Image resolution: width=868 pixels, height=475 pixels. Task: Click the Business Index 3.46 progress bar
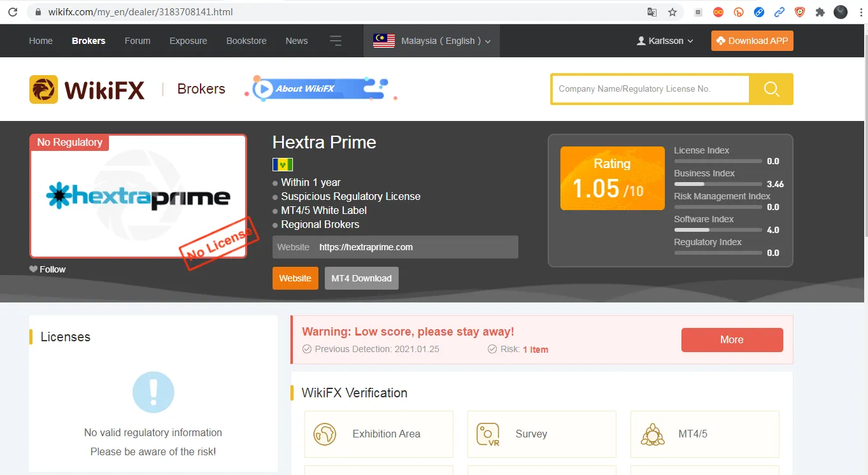[x=718, y=184]
